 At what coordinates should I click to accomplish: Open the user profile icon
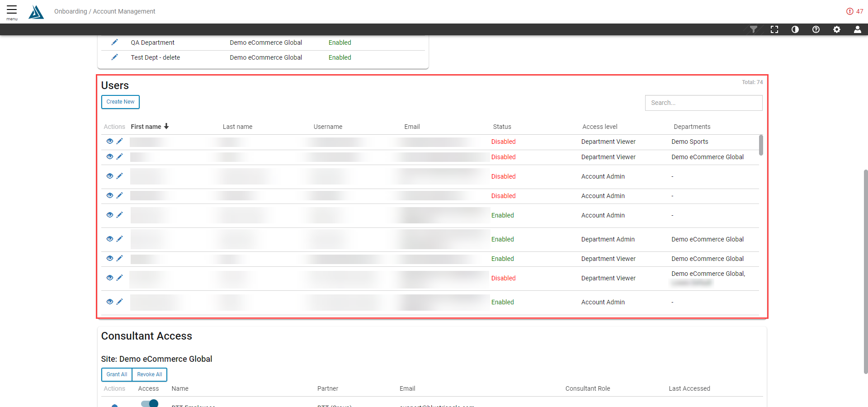pos(858,29)
